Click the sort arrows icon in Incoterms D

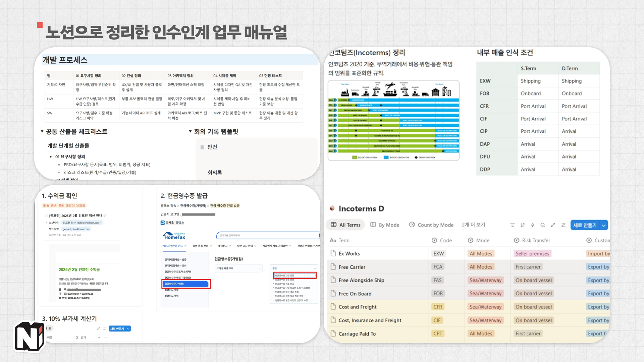[x=523, y=225]
